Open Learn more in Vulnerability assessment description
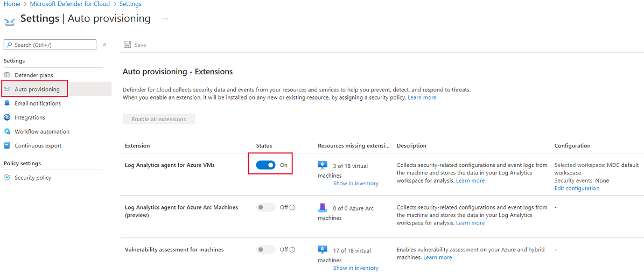 pyautogui.click(x=438, y=257)
